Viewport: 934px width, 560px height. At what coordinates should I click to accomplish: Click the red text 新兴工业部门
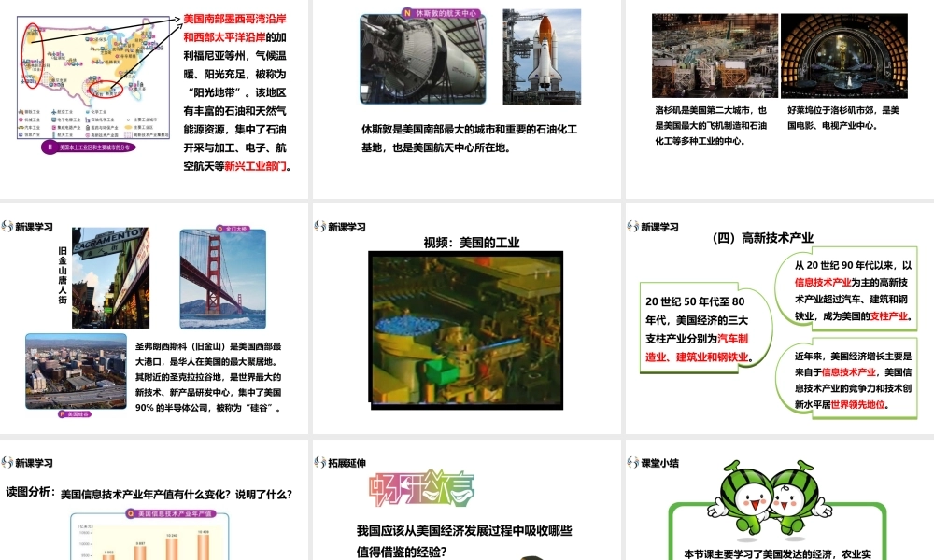click(x=255, y=166)
